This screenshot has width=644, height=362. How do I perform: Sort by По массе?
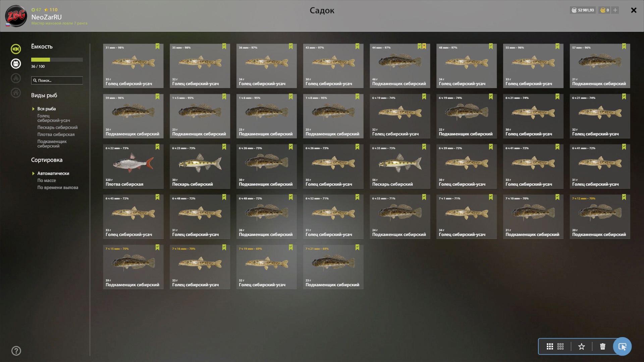click(47, 180)
